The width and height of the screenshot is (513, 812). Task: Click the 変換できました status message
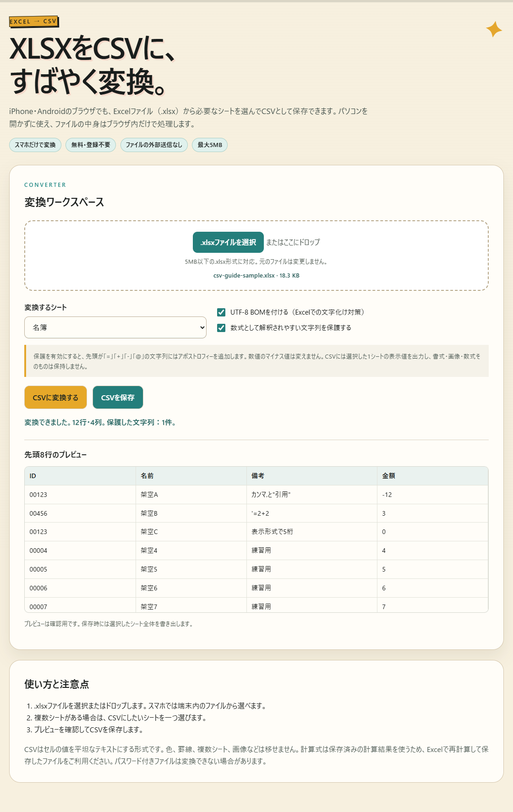[x=100, y=423]
